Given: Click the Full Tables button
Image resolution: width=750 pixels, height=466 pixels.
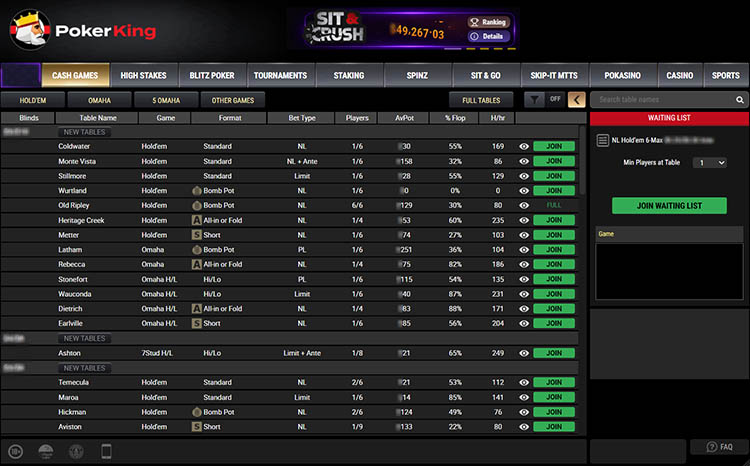Looking at the screenshot, I should click(x=481, y=100).
